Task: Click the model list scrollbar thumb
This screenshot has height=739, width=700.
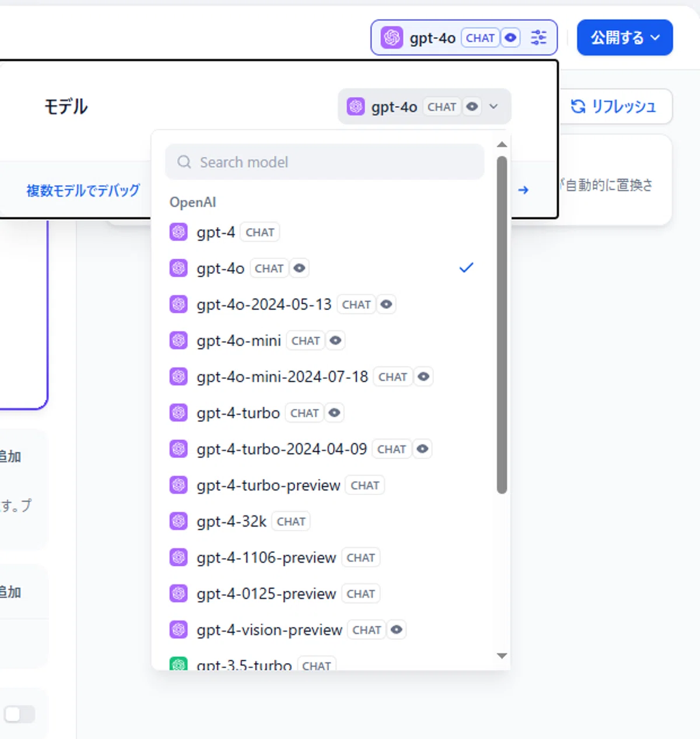Action: 502,325
